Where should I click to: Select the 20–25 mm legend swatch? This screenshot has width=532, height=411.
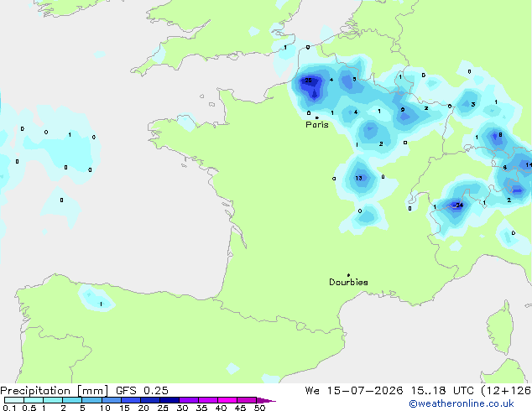coord(150,400)
